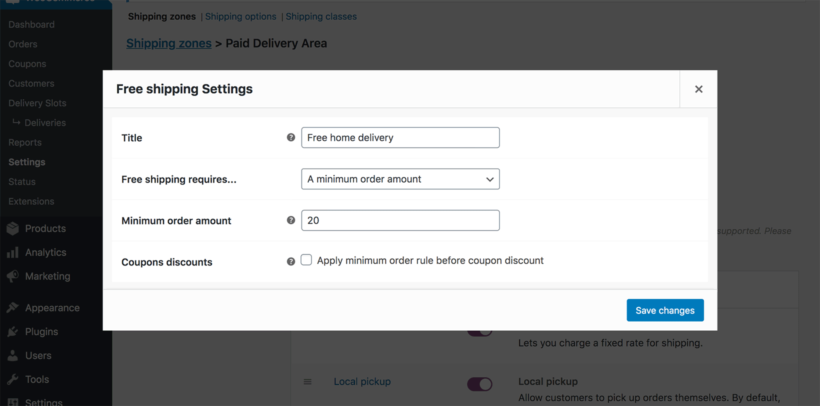820x406 pixels.
Task: Open Plugins via its plug icon
Action: tap(13, 332)
